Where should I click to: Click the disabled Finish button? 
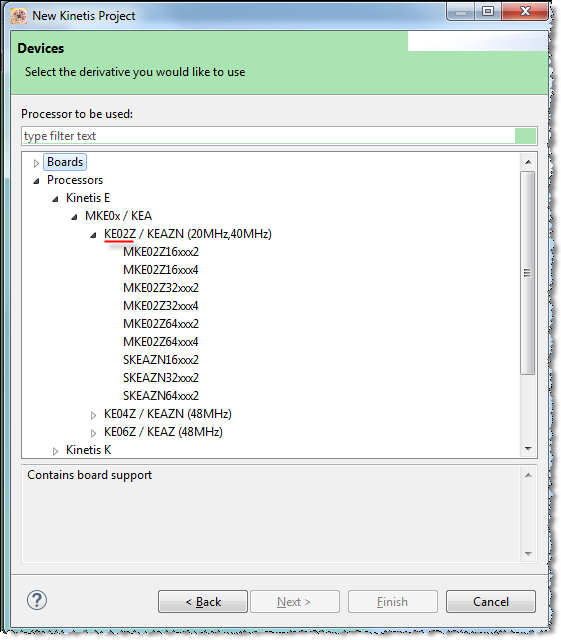392,601
